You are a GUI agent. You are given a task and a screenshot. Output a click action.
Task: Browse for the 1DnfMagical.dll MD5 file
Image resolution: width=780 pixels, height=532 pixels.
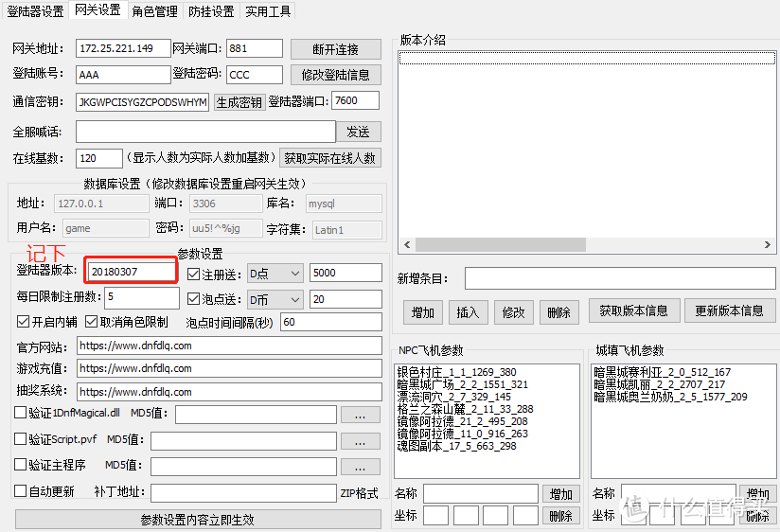[360, 415]
